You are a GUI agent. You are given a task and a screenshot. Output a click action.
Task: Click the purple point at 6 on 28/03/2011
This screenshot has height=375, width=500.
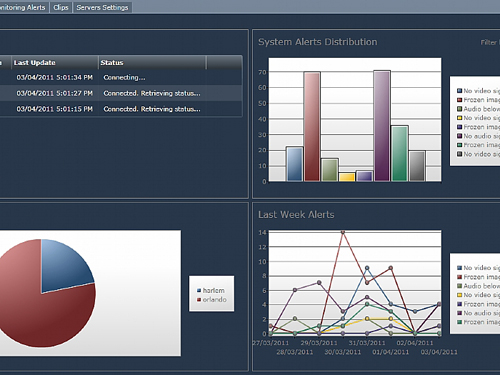[x=295, y=290]
